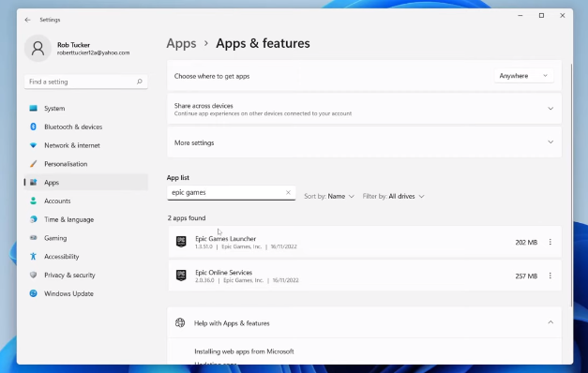Select Time & language globe icon
This screenshot has width=588, height=373.
point(34,219)
